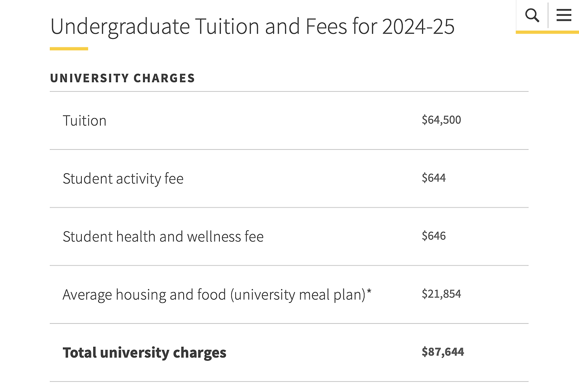This screenshot has width=579, height=392.
Task: Select the $87,644 total amount
Action: (442, 352)
